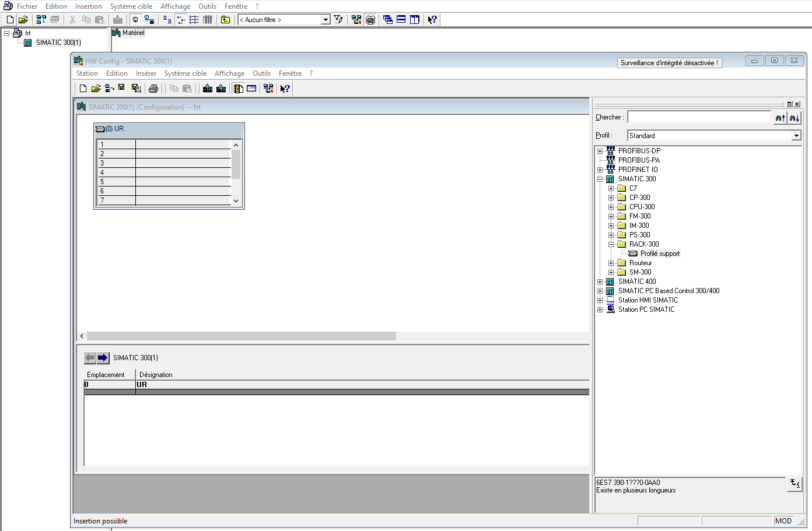Expand the CPU-300 folder
Image resolution: width=812 pixels, height=531 pixels.
point(611,207)
